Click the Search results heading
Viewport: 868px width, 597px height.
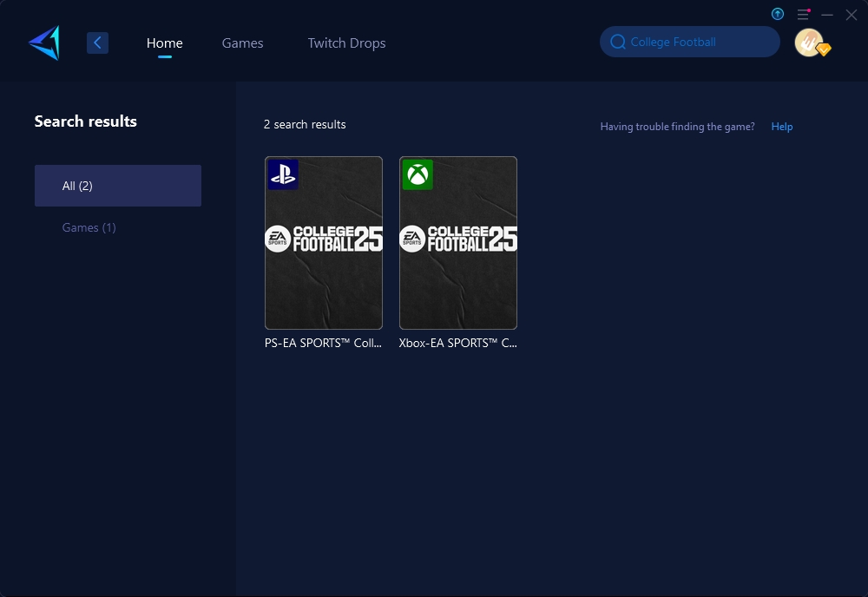tap(86, 121)
